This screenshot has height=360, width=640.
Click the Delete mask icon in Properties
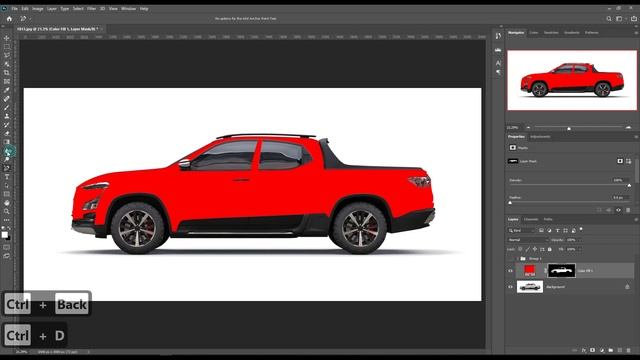pyautogui.click(x=628, y=210)
